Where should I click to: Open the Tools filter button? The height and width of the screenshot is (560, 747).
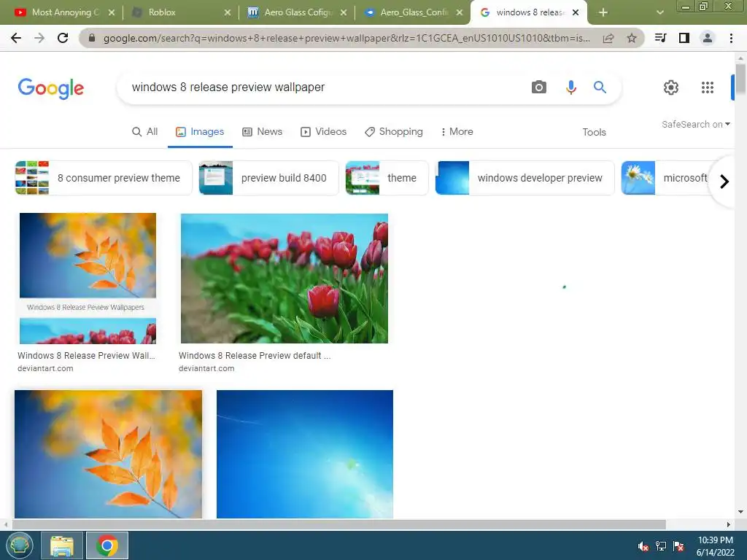[x=594, y=133]
